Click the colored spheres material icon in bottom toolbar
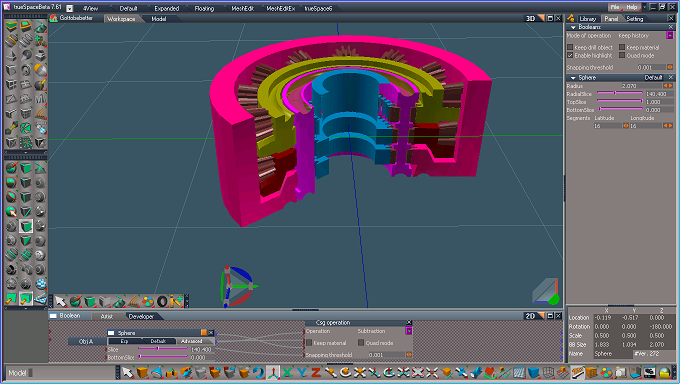This screenshot has width=680, height=384. pyautogui.click(x=606, y=373)
